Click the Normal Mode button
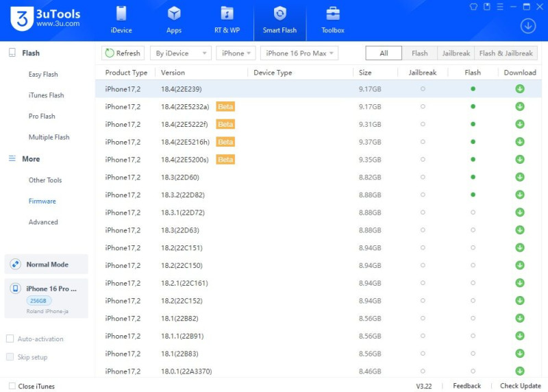Screen dimensions: 548x392 point(46,265)
